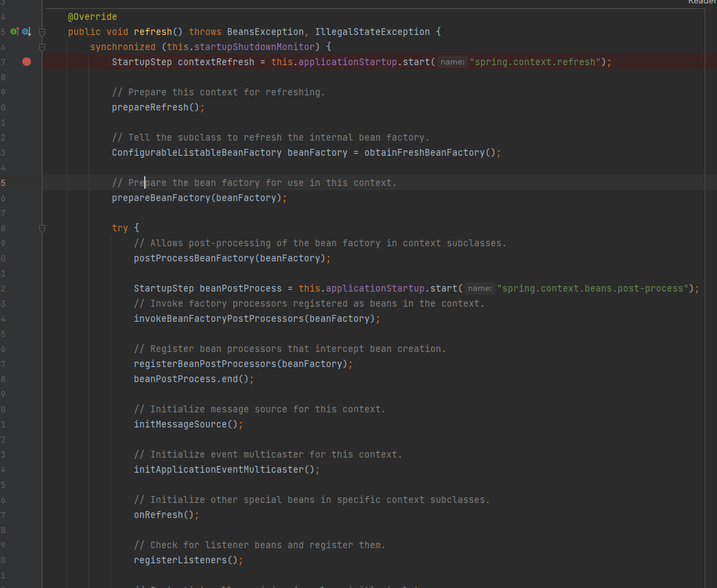Click the invokeBeanFactoryPostProcessors(beanFactory) call
This screenshot has width=717, height=588.
click(255, 318)
